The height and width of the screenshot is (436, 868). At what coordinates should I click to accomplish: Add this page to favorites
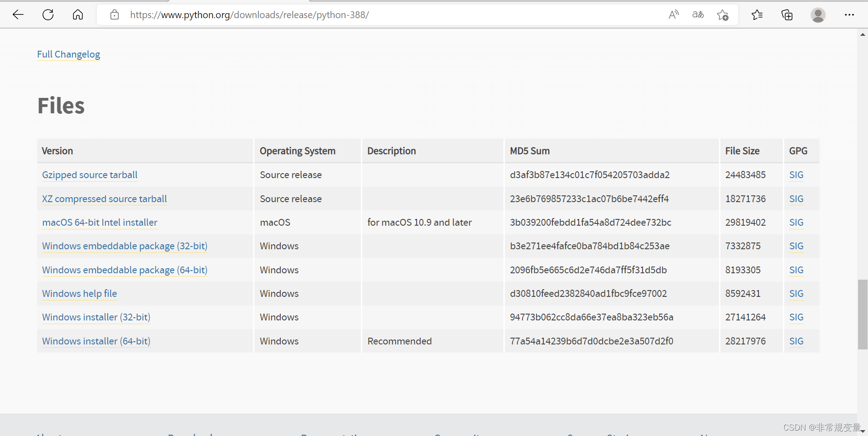pyautogui.click(x=723, y=15)
